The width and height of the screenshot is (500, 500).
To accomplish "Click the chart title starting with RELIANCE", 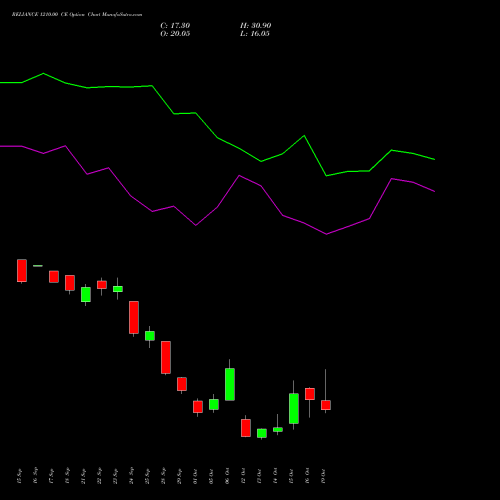I will point(77,15).
